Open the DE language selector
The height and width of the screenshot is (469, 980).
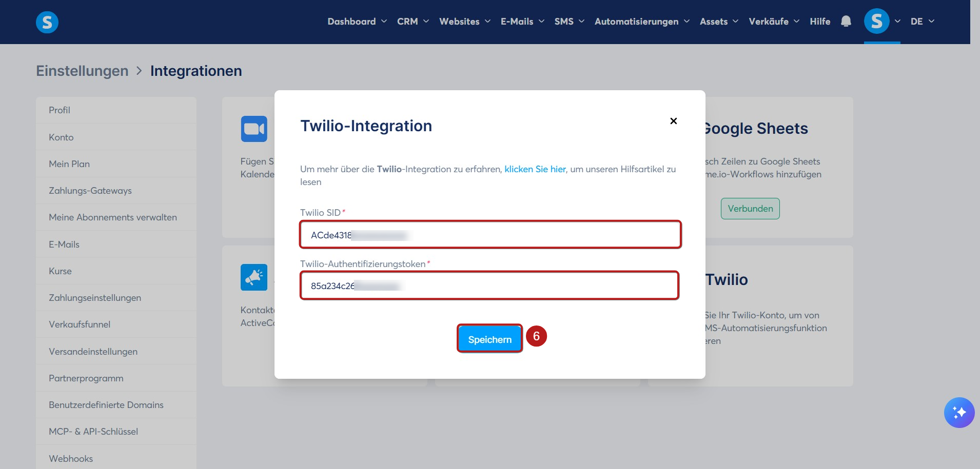click(x=923, y=22)
